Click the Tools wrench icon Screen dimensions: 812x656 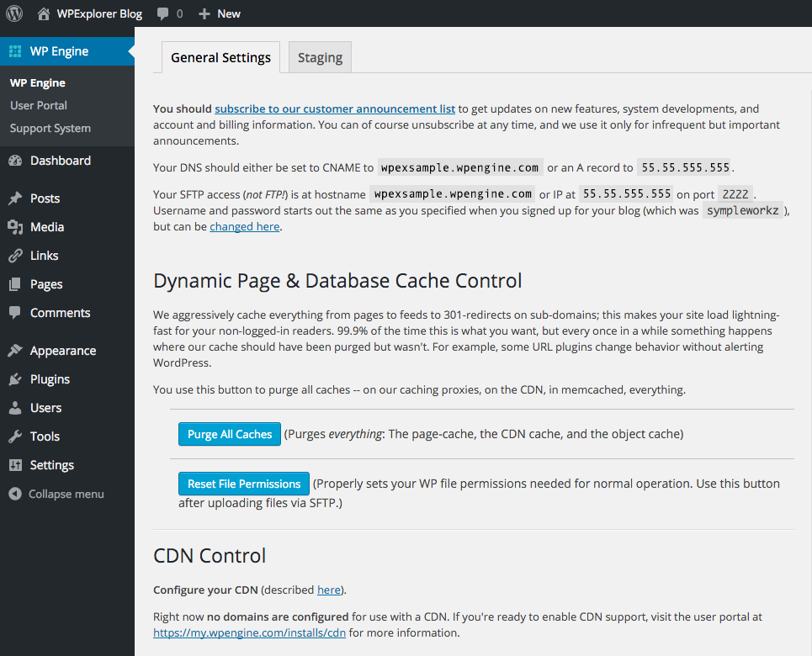pyautogui.click(x=15, y=436)
